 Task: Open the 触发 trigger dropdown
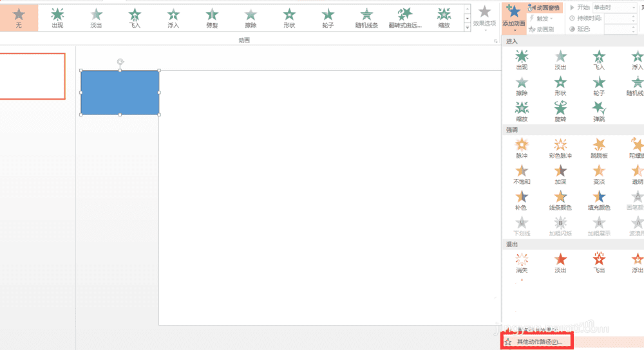point(542,19)
